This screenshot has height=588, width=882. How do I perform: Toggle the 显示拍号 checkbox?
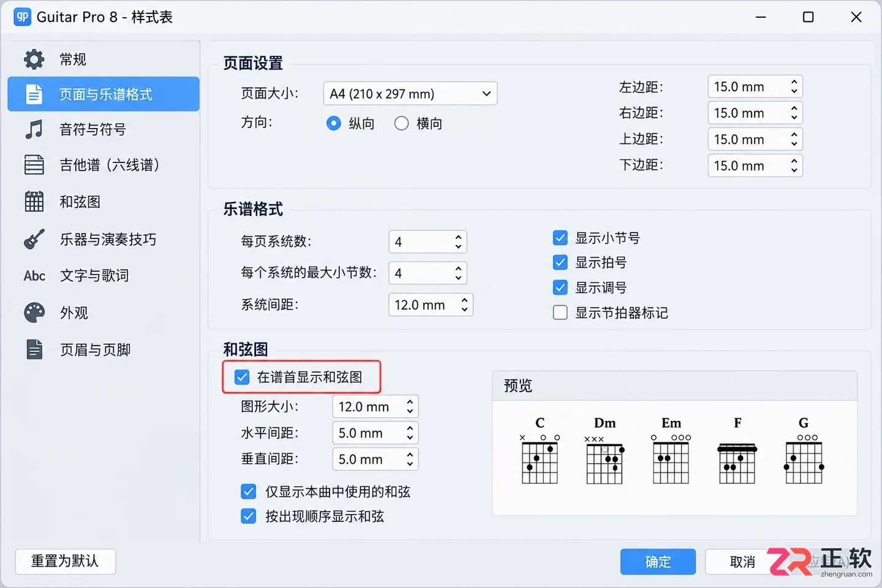[x=560, y=263]
